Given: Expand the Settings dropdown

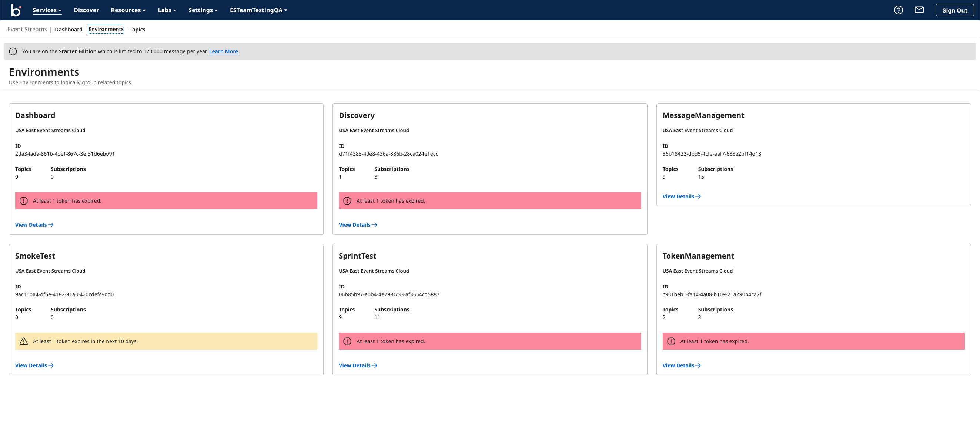Looking at the screenshot, I should coord(203,10).
